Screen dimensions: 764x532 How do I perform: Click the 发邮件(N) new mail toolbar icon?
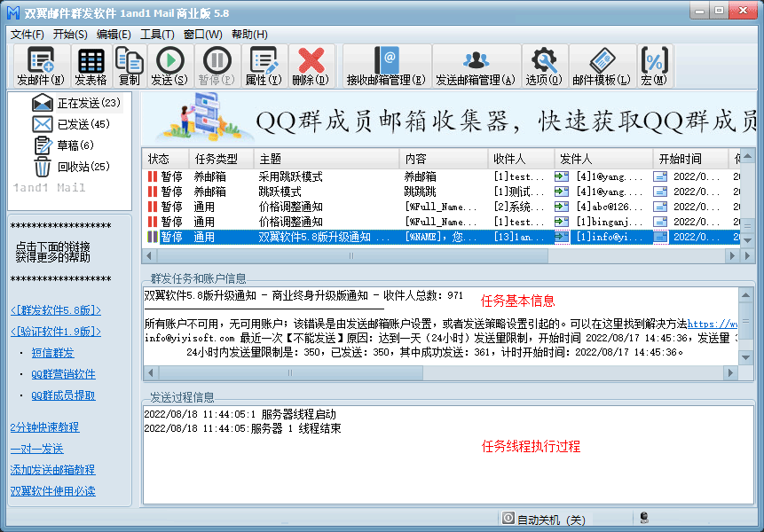pos(41,66)
